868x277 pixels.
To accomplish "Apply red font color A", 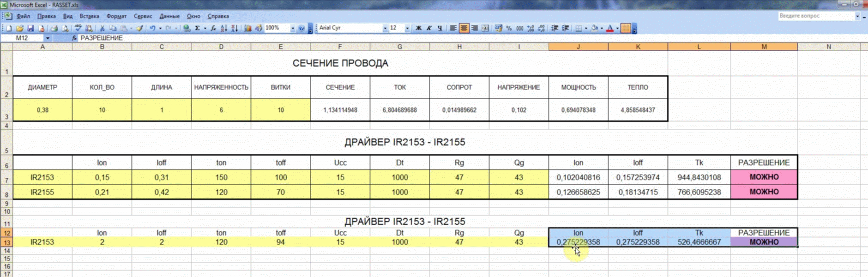I will [610, 28].
